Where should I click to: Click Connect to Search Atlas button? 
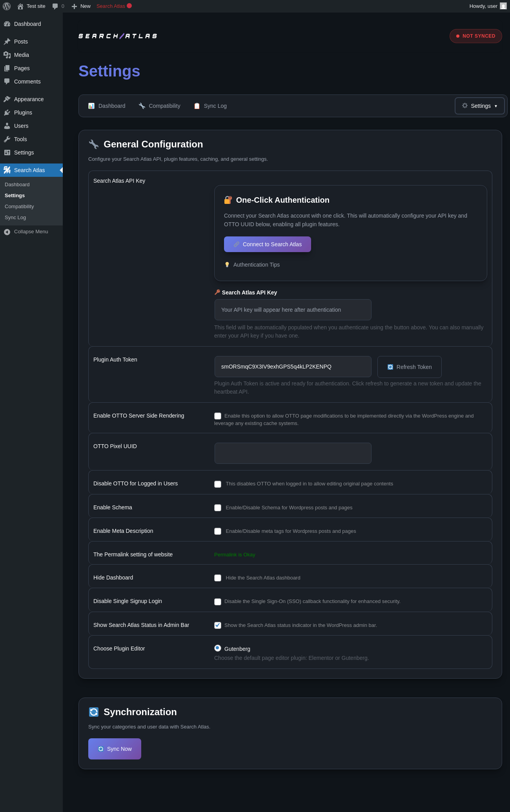[x=268, y=244]
